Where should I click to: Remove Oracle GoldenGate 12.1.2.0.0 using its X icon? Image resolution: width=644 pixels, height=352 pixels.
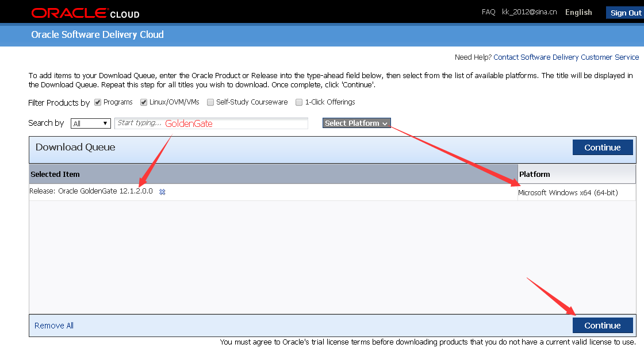point(162,192)
